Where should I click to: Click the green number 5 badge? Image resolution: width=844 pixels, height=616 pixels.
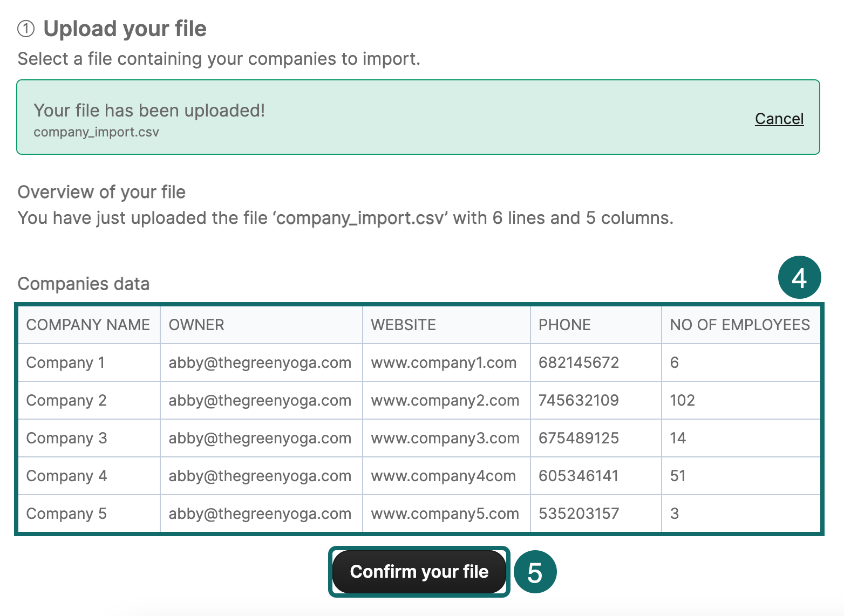click(x=534, y=572)
